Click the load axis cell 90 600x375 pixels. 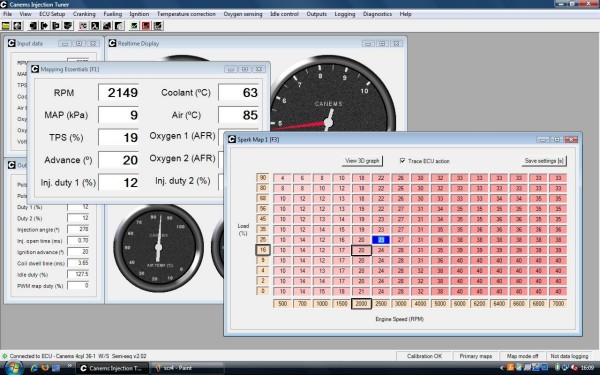[262, 178]
